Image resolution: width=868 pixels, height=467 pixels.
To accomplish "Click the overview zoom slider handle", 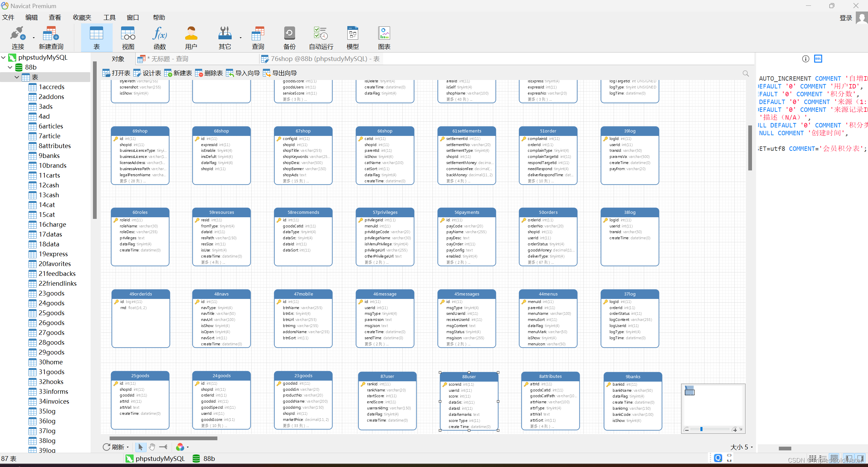I will 701,429.
